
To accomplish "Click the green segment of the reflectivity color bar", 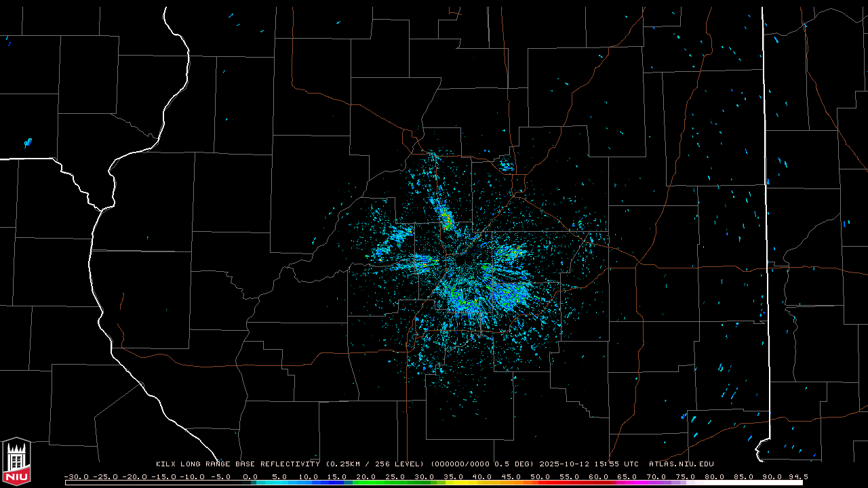I will point(393,483).
